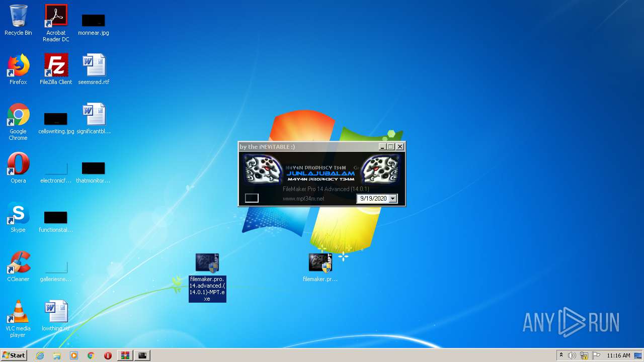Launch the Acrobat Reader DC shortcut
The image size is (644, 362).
pyautogui.click(x=56, y=23)
